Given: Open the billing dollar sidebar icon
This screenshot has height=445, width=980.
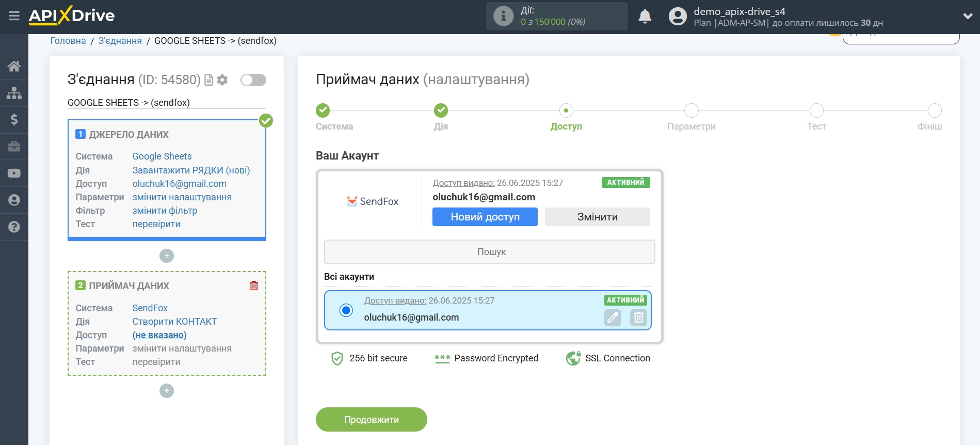Looking at the screenshot, I should [x=14, y=120].
